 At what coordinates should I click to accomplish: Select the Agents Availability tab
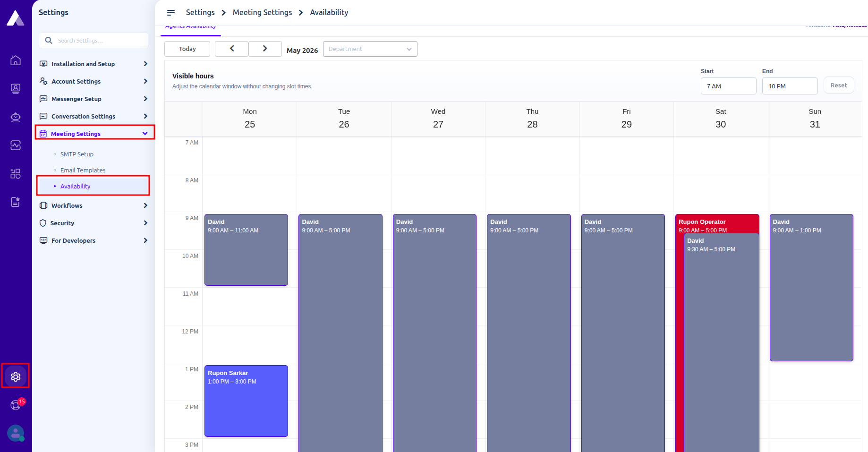190,28
